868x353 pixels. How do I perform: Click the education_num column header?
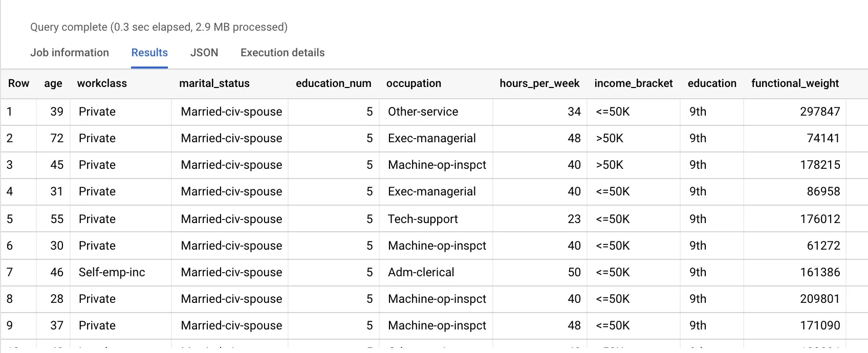point(333,83)
